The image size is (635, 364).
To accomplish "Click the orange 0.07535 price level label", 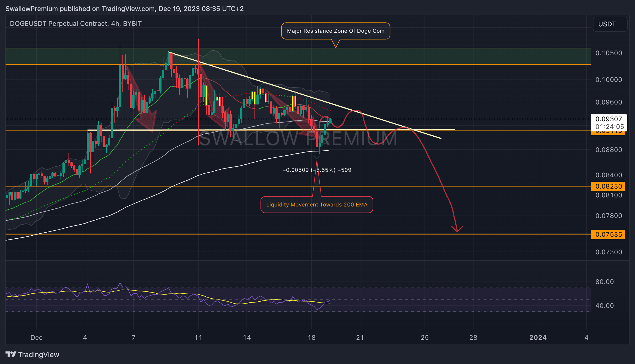I will click(608, 235).
